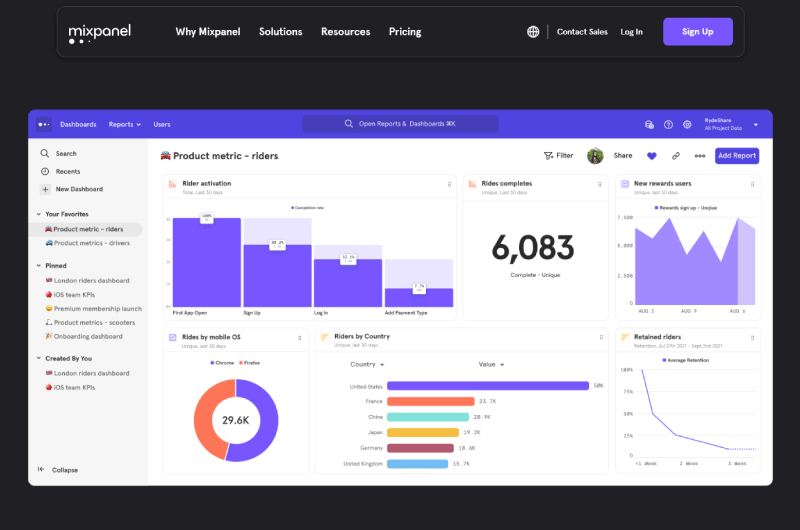Viewport: 800px width, 530px height.
Task: Open Rides completes card handle menu
Action: pos(599,184)
